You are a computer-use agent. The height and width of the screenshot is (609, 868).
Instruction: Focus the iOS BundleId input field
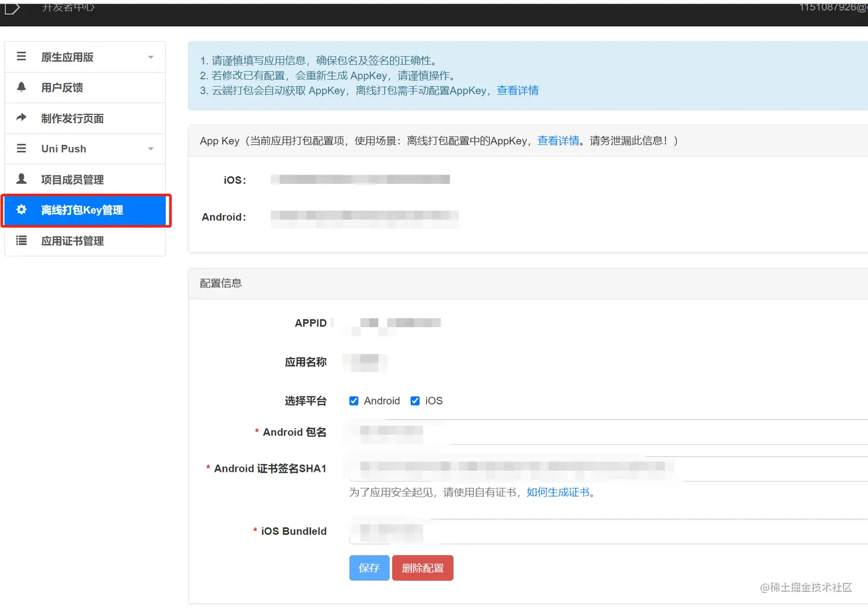pos(609,531)
